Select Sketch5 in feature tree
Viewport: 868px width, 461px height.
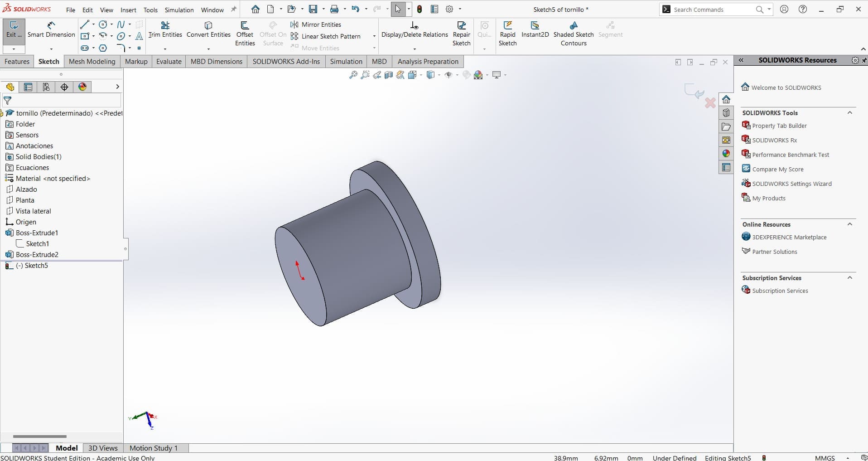point(32,266)
